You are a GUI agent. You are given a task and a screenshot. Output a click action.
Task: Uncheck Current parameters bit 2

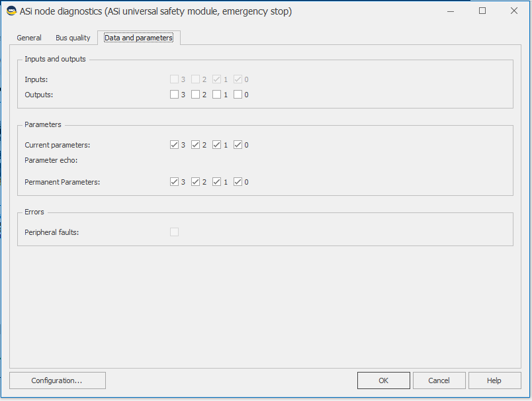pos(195,145)
